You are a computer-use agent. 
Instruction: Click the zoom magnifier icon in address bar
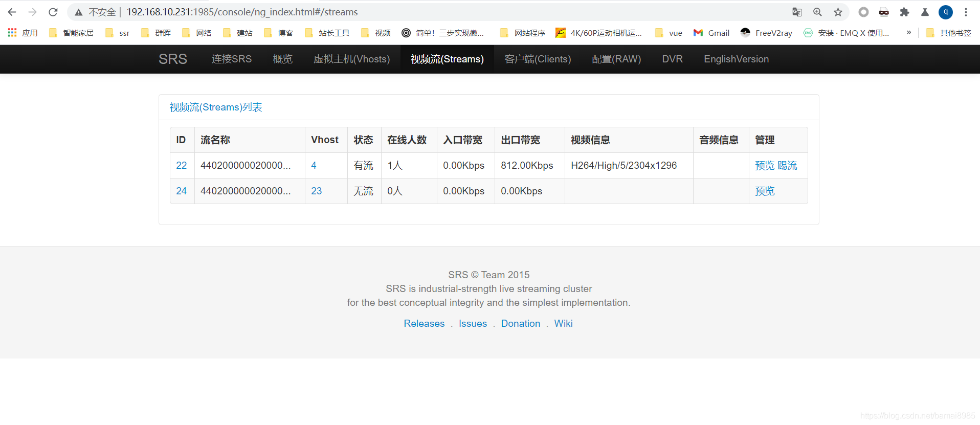817,12
